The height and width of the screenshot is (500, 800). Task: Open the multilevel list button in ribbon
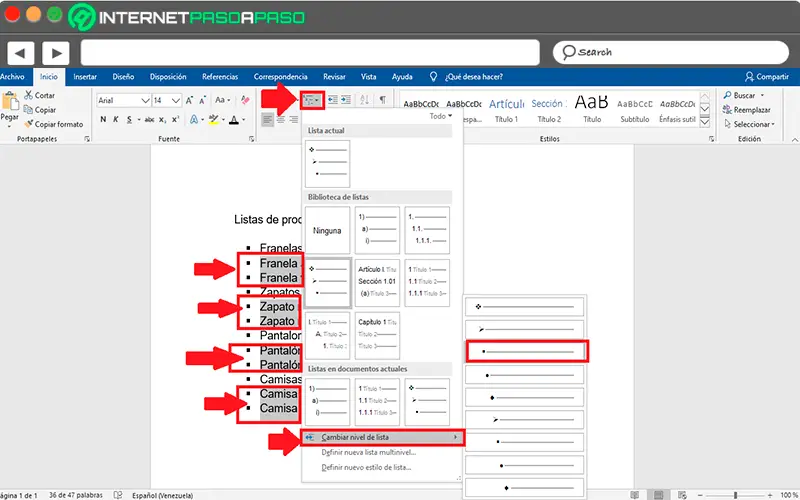point(311,100)
